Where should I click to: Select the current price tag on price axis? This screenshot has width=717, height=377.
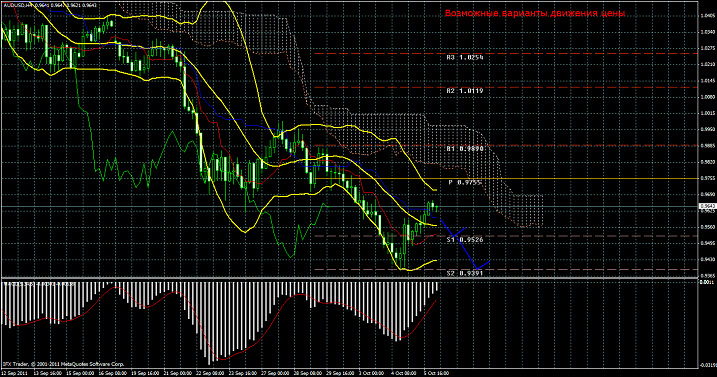tap(708, 207)
